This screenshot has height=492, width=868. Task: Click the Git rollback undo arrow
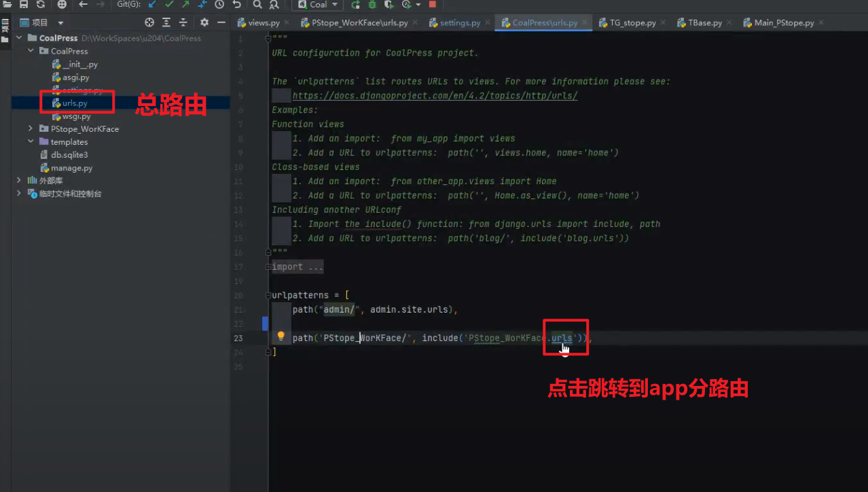[x=236, y=4]
